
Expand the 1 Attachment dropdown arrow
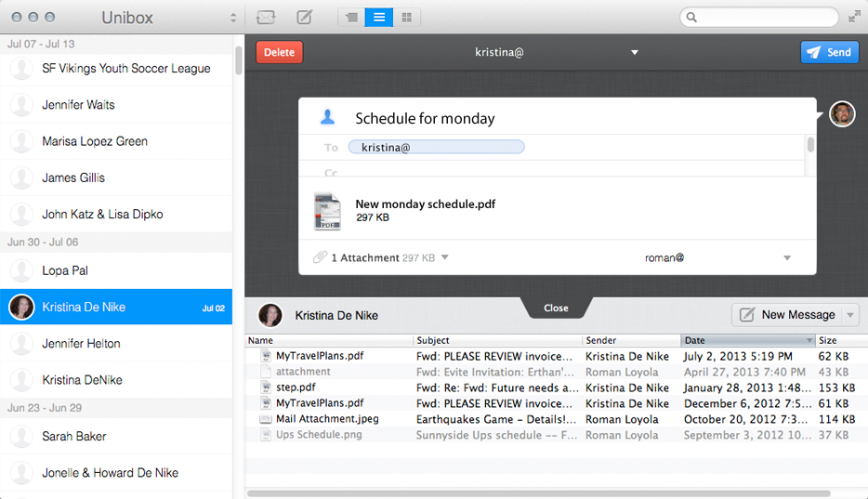(x=444, y=257)
